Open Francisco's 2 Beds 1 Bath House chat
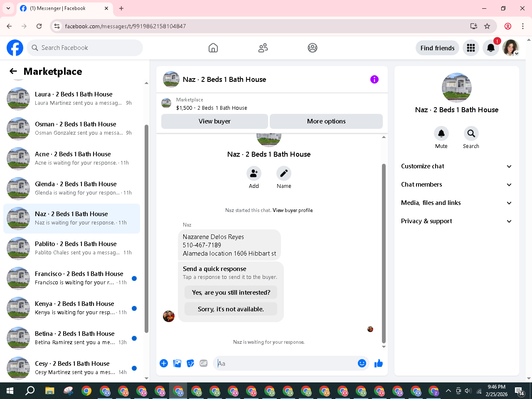532x399 pixels. [71, 278]
